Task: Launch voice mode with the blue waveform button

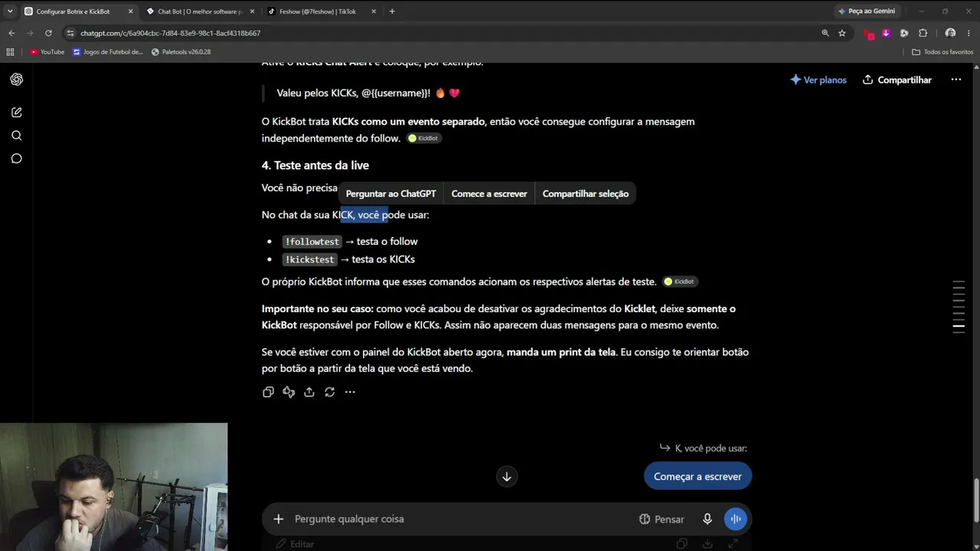Action: 736,519
